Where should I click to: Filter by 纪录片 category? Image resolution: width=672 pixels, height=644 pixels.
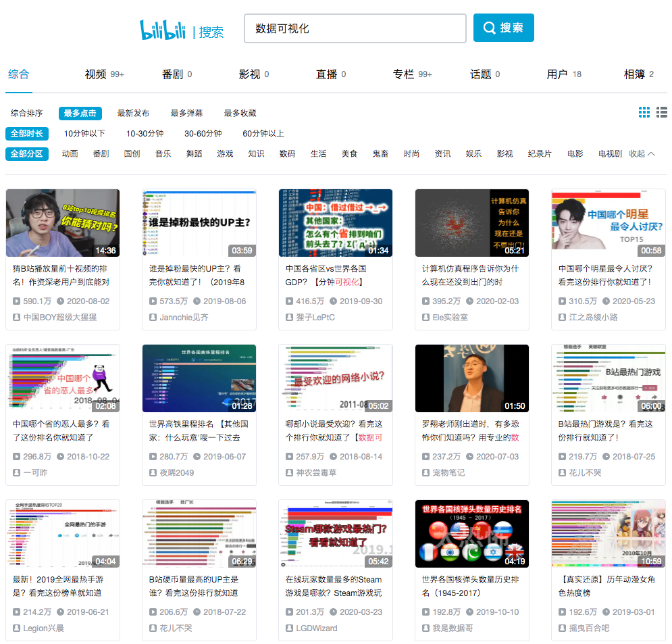click(x=540, y=153)
